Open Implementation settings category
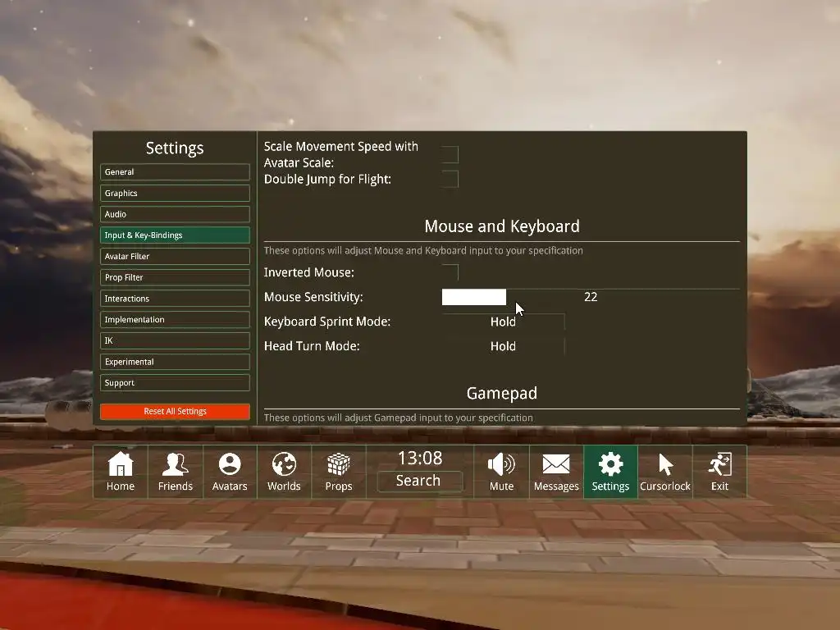The image size is (840, 630). point(175,319)
